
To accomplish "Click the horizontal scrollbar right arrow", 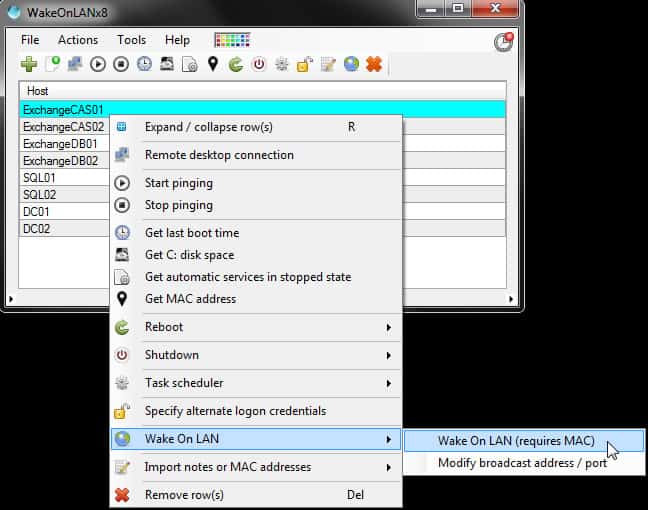I will [x=511, y=299].
